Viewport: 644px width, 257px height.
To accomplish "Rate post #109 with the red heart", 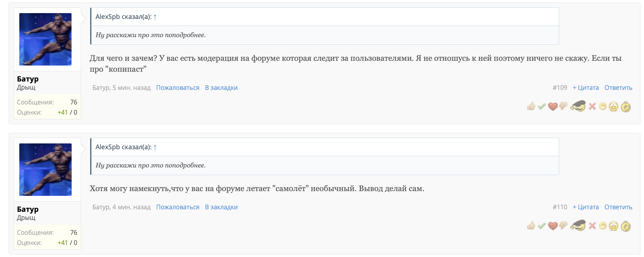I will (x=553, y=107).
